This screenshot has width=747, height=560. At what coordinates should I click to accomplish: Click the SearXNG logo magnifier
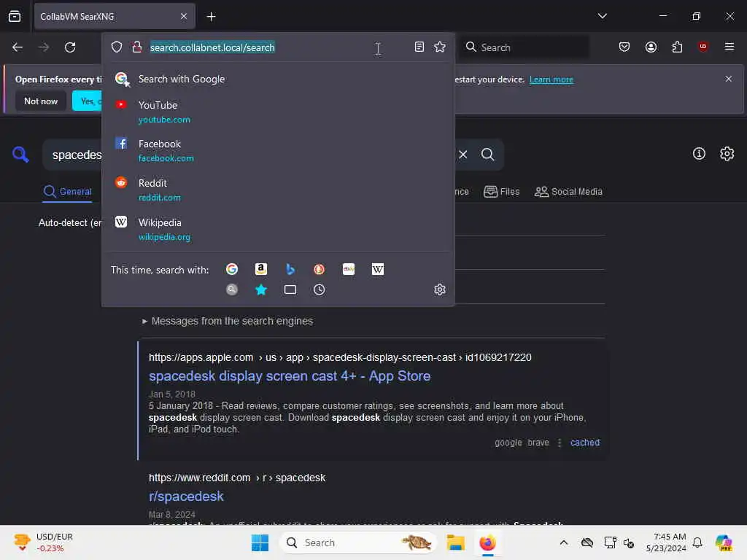pyautogui.click(x=20, y=155)
